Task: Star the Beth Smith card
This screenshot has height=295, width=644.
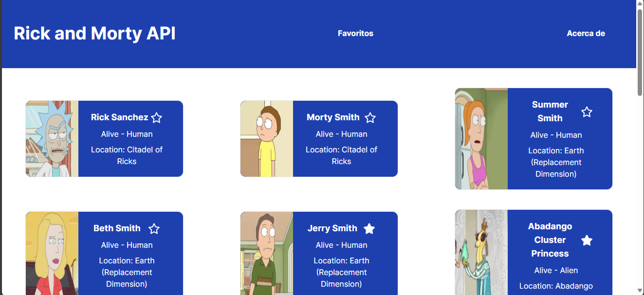Action: point(154,229)
